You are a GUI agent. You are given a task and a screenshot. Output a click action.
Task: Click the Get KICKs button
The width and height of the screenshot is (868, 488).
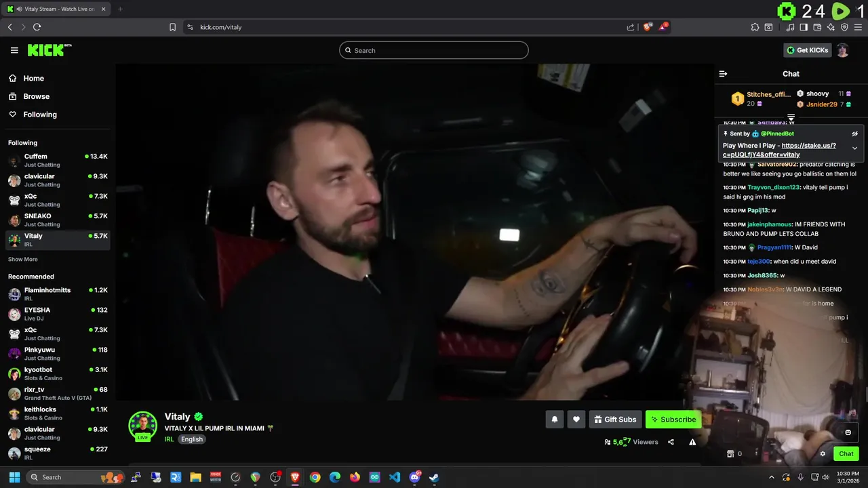click(807, 50)
